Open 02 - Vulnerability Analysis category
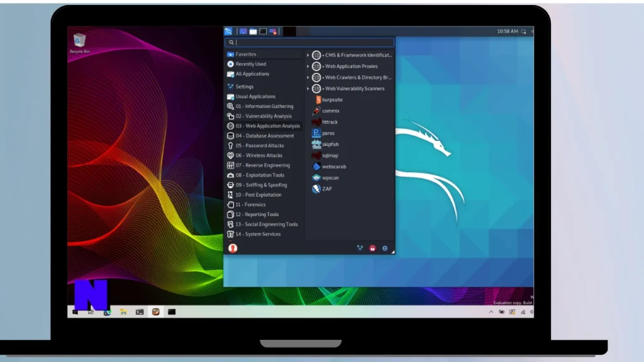Viewport: 644px width, 362px height. coord(264,116)
